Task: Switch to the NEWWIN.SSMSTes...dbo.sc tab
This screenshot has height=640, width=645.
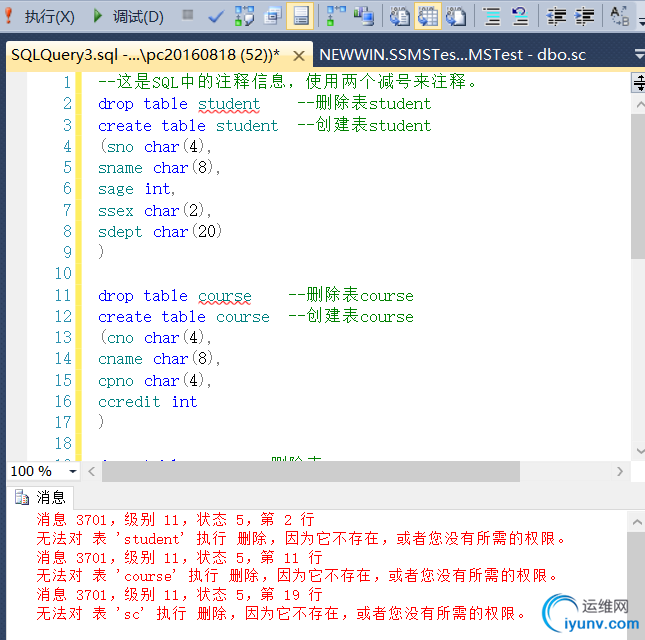Action: click(x=452, y=55)
